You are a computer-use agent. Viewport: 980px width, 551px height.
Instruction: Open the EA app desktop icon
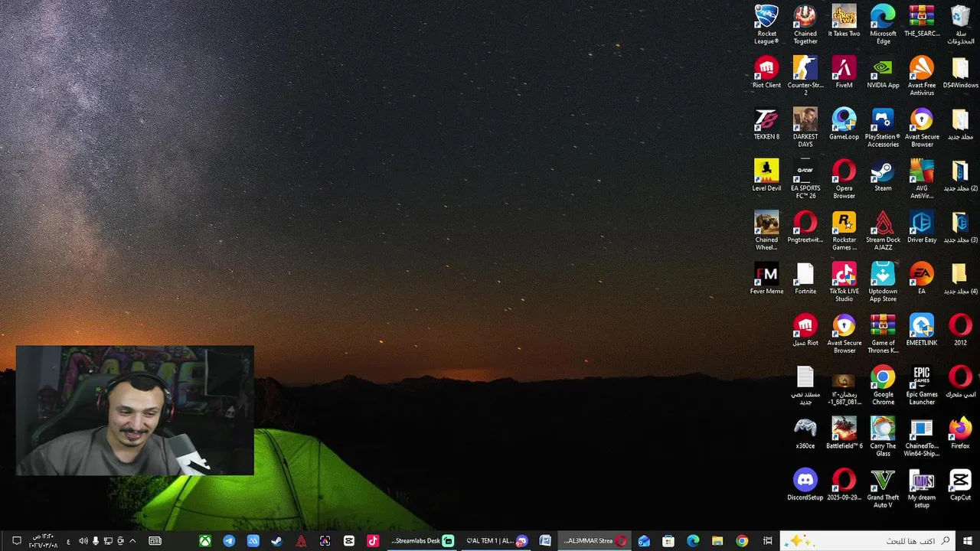click(922, 278)
